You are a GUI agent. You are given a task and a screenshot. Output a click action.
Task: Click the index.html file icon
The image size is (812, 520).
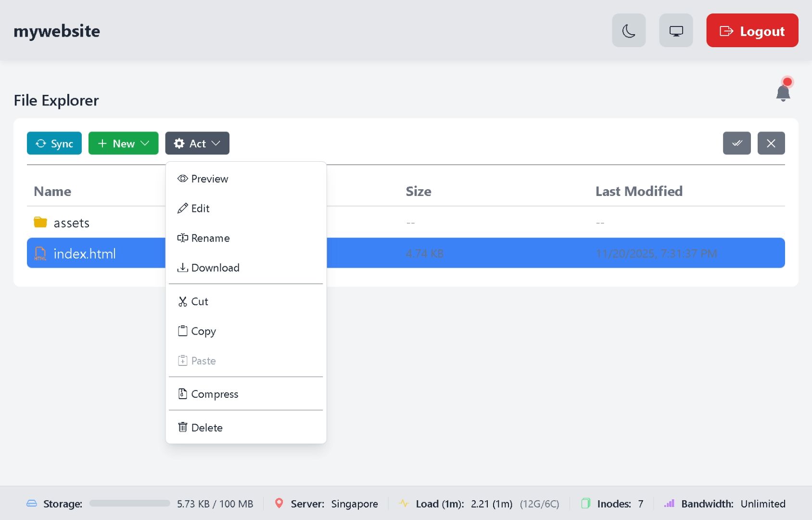coord(40,254)
